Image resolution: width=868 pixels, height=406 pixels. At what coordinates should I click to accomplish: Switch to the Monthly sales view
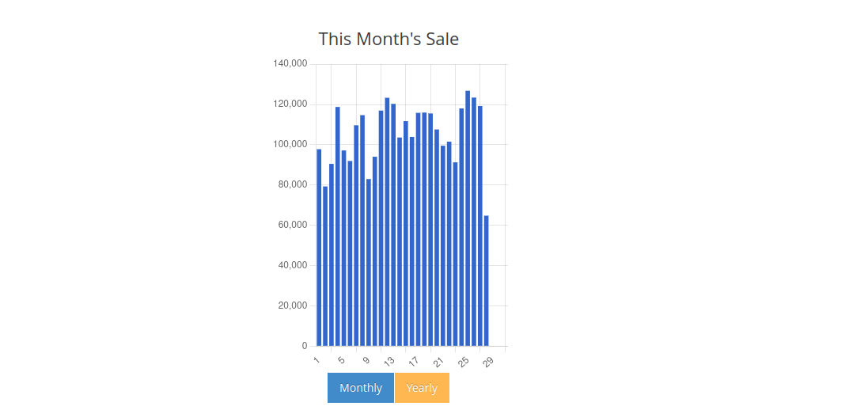click(x=360, y=388)
